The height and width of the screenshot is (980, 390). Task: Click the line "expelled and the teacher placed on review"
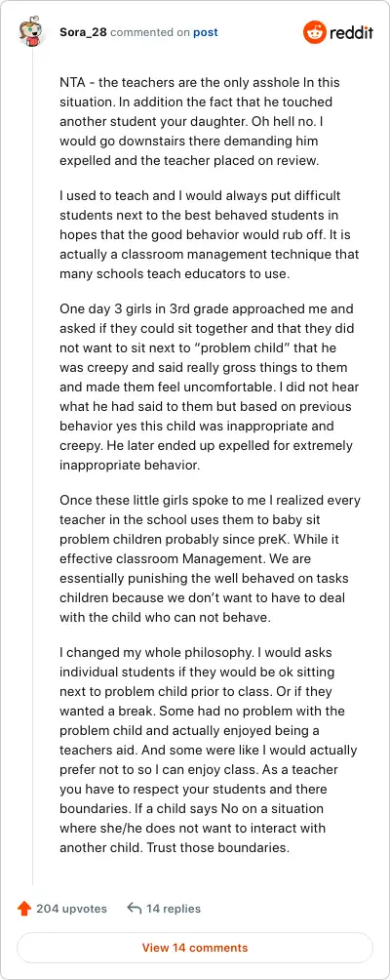pos(189,160)
